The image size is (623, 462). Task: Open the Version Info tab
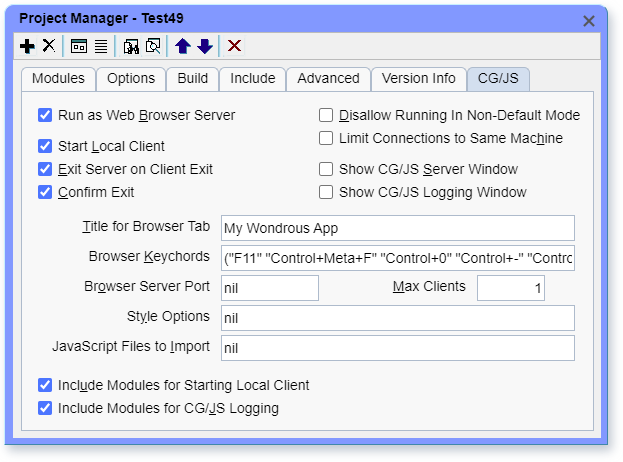click(418, 79)
